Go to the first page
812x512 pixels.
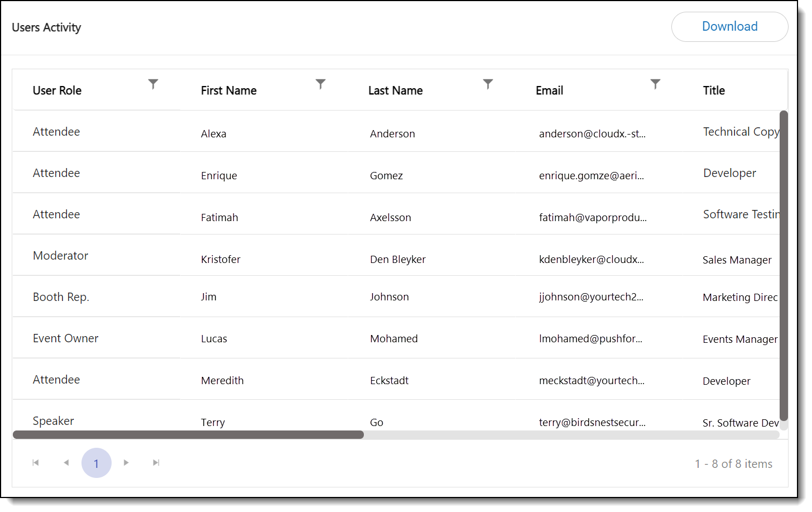(x=36, y=463)
